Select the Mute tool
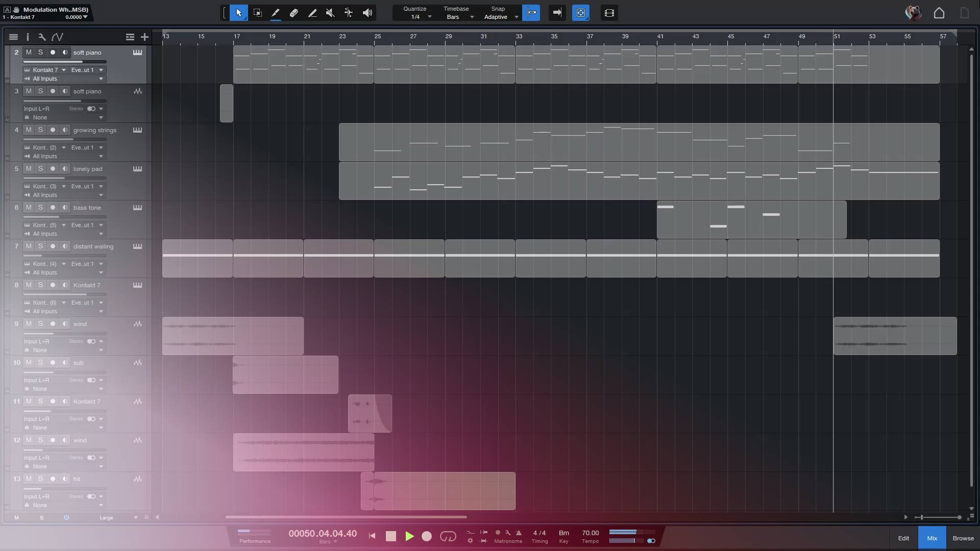Viewport: 980px width, 551px height. point(330,13)
